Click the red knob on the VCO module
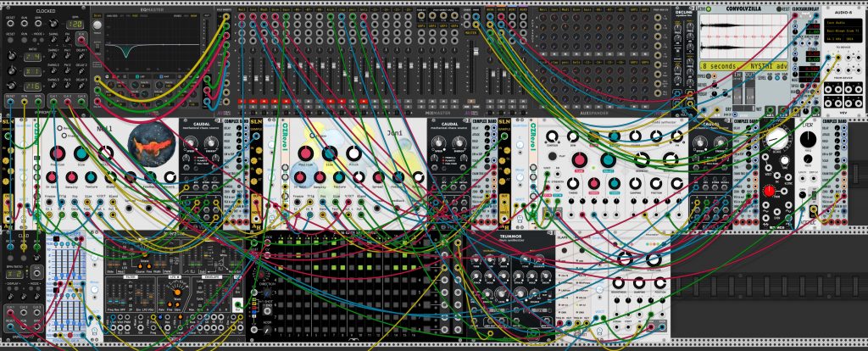 click(x=769, y=192)
